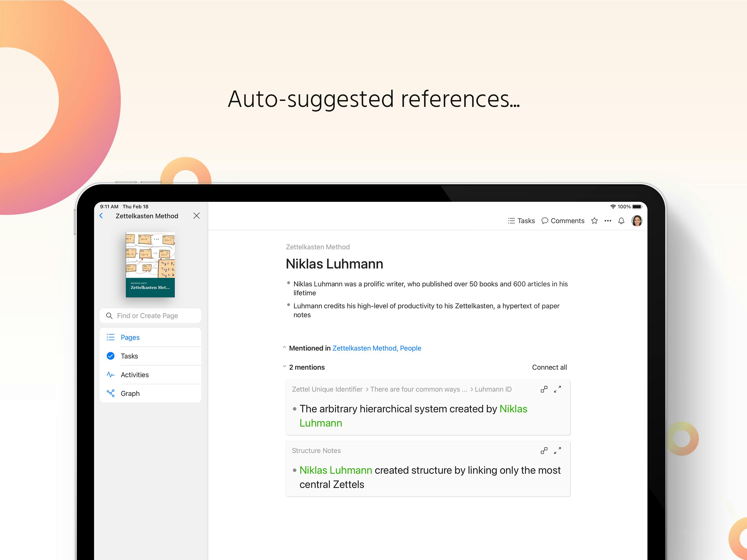
Task: Click the Comments speech bubble icon
Action: 545,221
